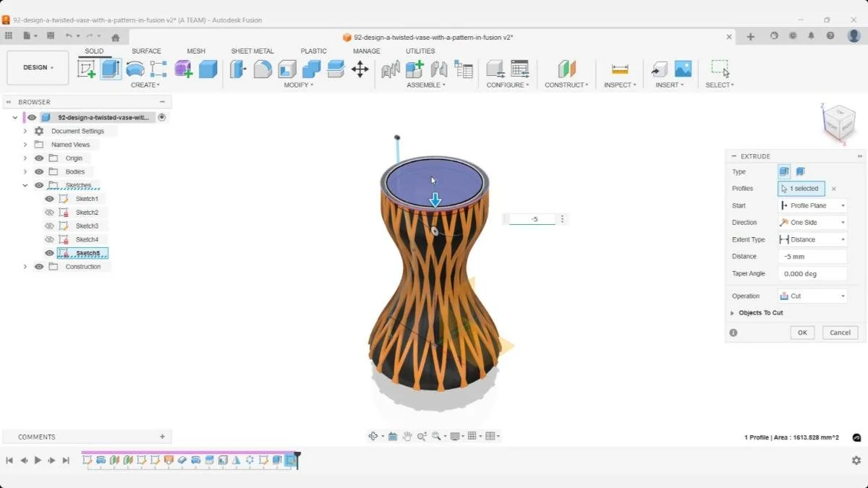The width and height of the screenshot is (868, 488).
Task: Expand the Document Settings node
Action: click(x=25, y=132)
